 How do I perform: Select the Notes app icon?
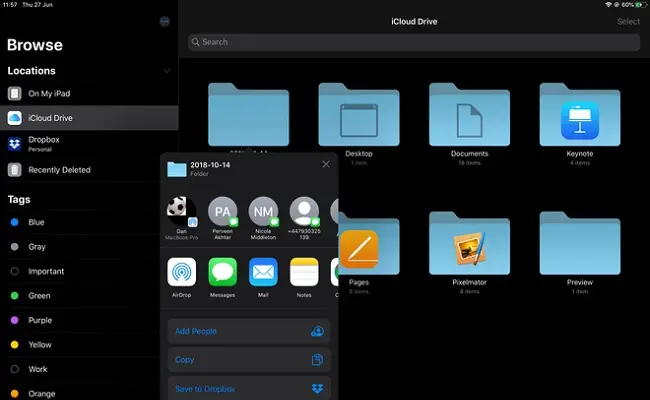point(304,272)
